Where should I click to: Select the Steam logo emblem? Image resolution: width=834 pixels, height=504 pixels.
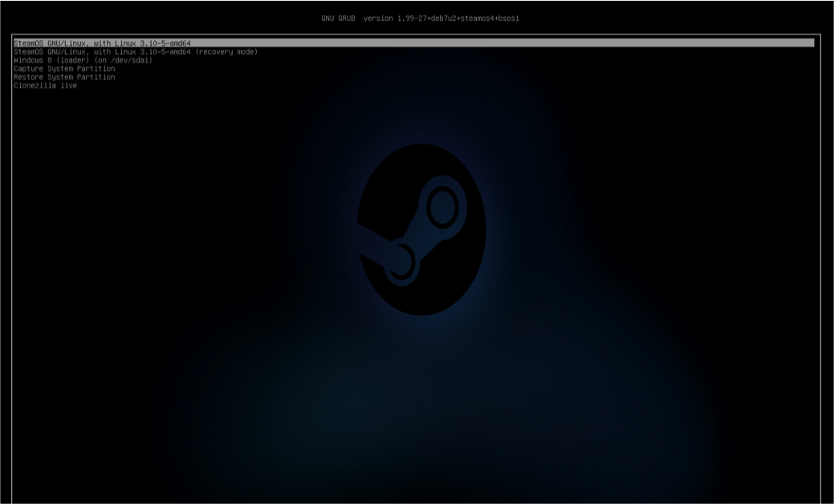point(420,229)
